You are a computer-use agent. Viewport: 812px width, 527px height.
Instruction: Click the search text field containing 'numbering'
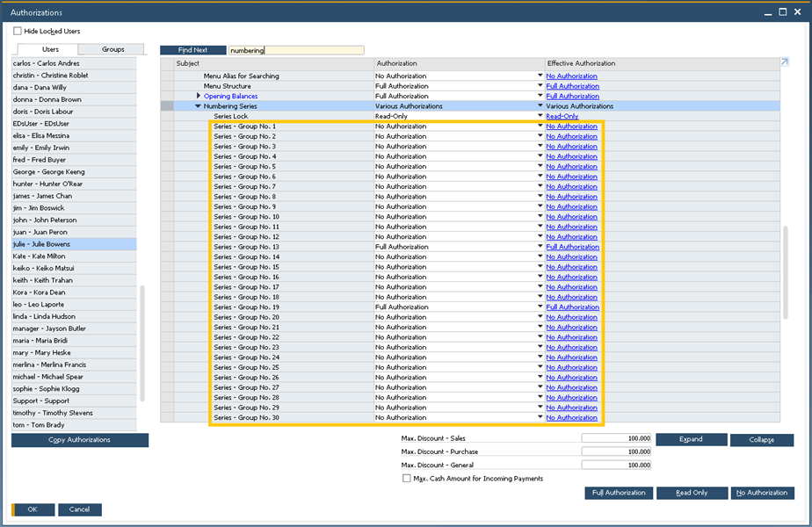coord(295,51)
